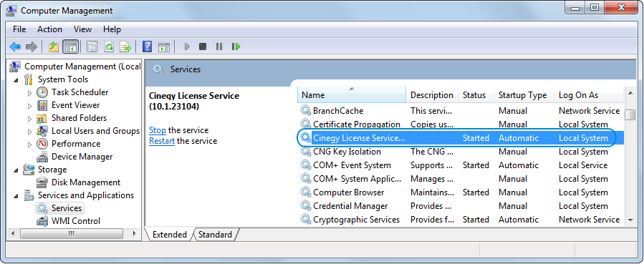Toggle the Show/Hide Console Tree icon
Screen dimensions: 644x264
[x=71, y=47]
